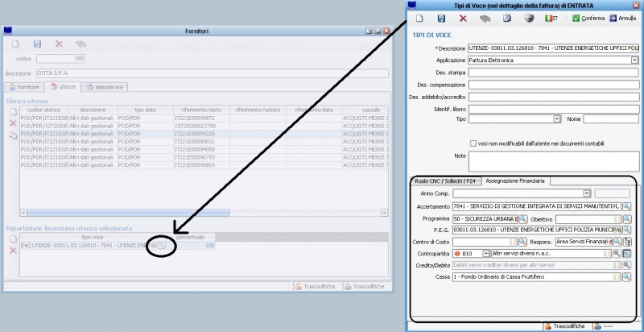
Task: Click the descrizione field 'DITTA S.P.A.'
Action: [213, 73]
